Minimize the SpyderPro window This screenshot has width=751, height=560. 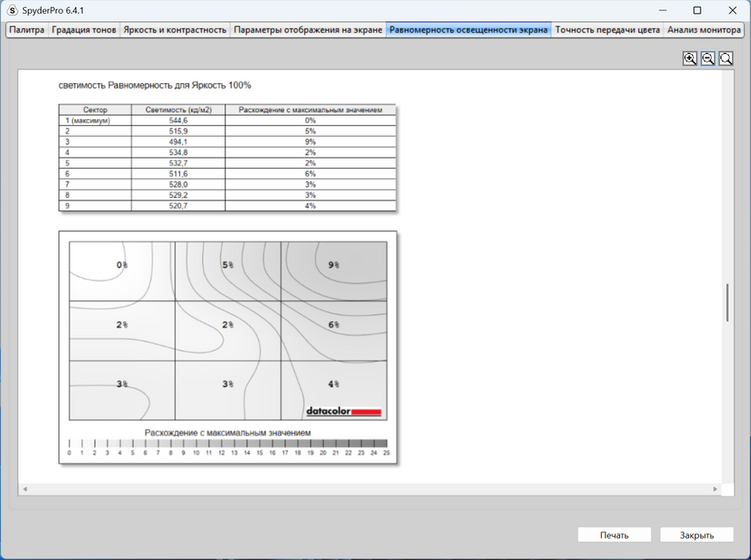tap(663, 10)
